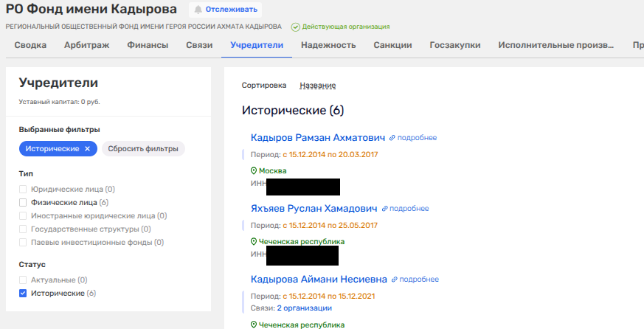Click the bell icon on Отслеживать button
Image resolution: width=644 pixels, height=329 pixels.
pyautogui.click(x=198, y=10)
